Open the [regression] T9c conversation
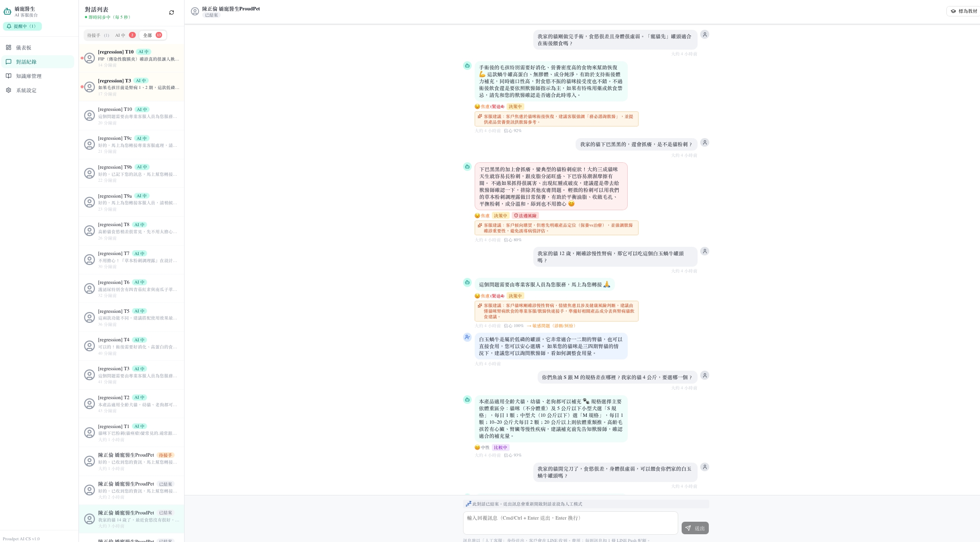 (x=132, y=145)
